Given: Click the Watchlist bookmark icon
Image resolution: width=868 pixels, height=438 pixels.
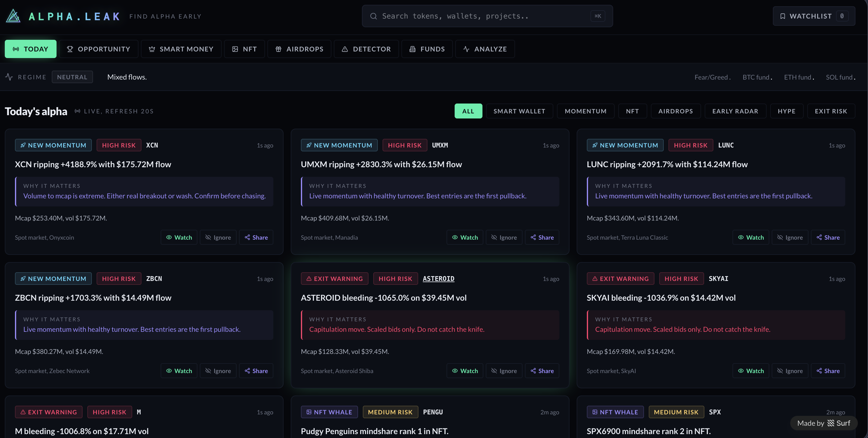Looking at the screenshot, I should [782, 16].
